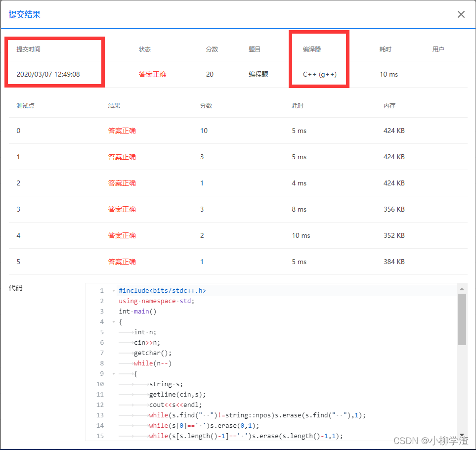Click 答案正确 result for test point 2
476x450 pixels.
coord(122,183)
